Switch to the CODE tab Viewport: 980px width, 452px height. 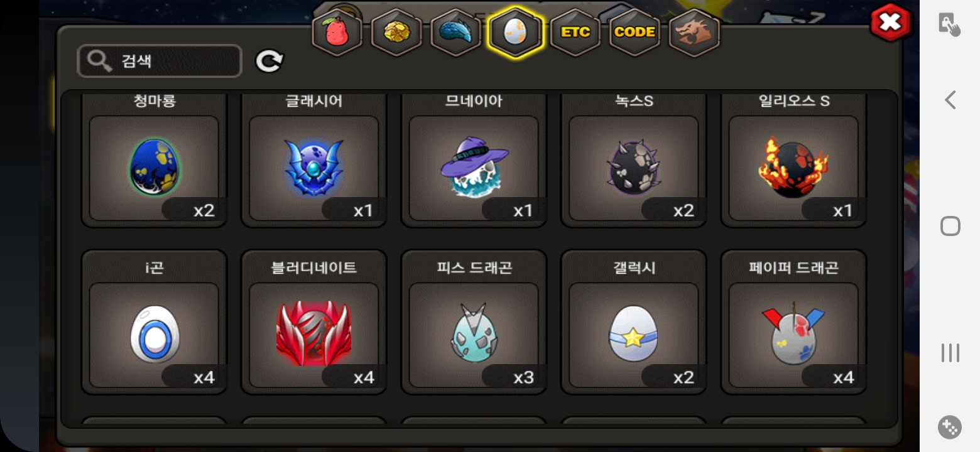coord(634,32)
